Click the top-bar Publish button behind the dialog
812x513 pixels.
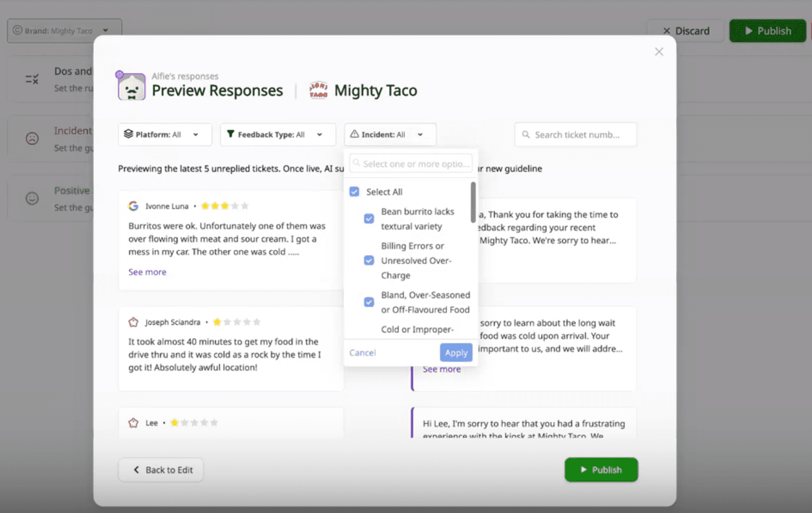point(768,30)
